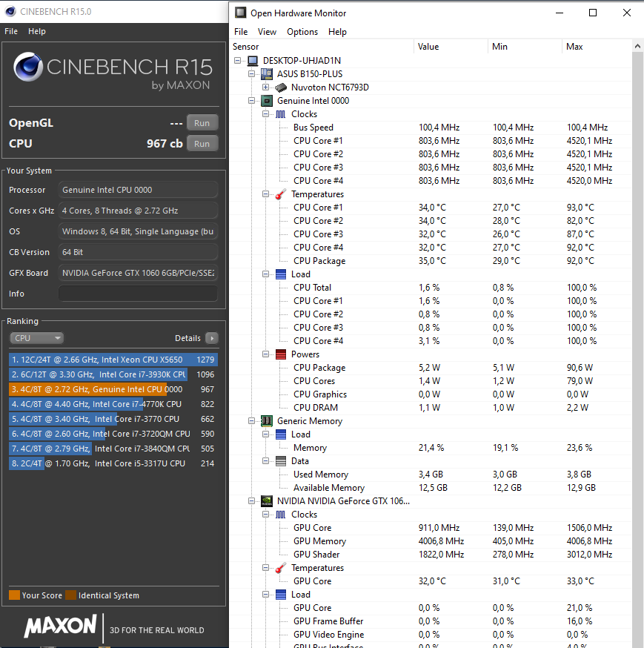
Task: Click the Min column header
Action: [525, 47]
